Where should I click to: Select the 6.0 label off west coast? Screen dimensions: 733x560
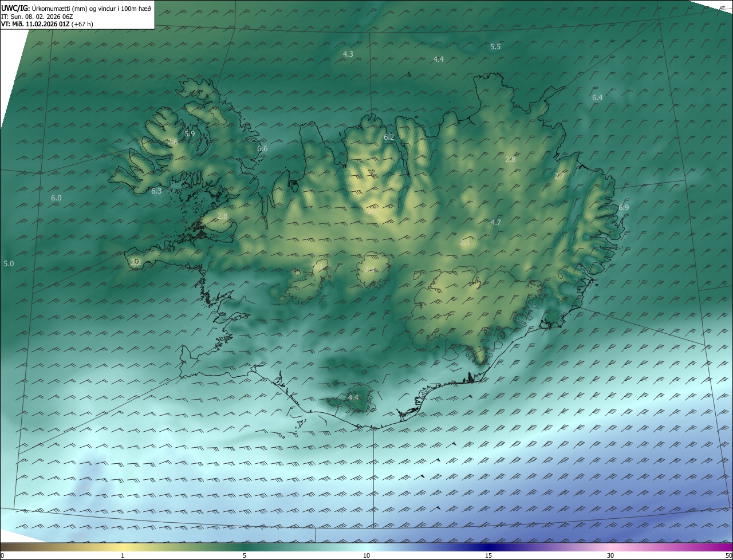56,198
